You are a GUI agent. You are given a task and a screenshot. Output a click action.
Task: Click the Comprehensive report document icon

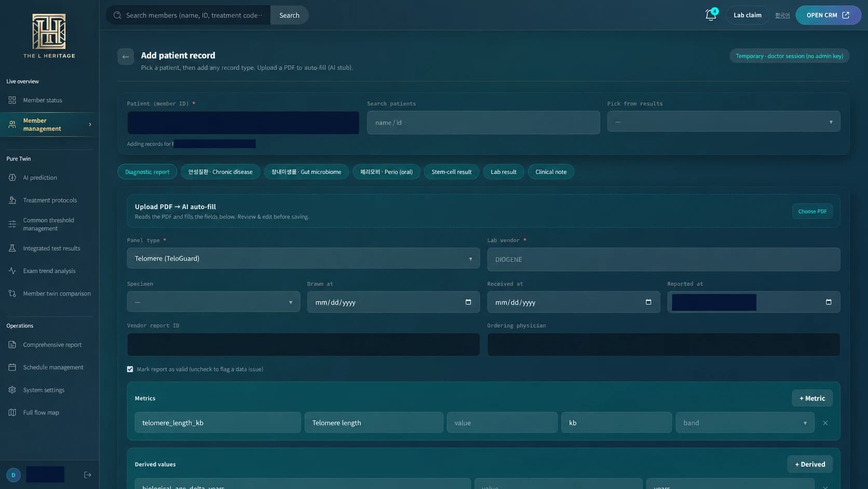12,345
